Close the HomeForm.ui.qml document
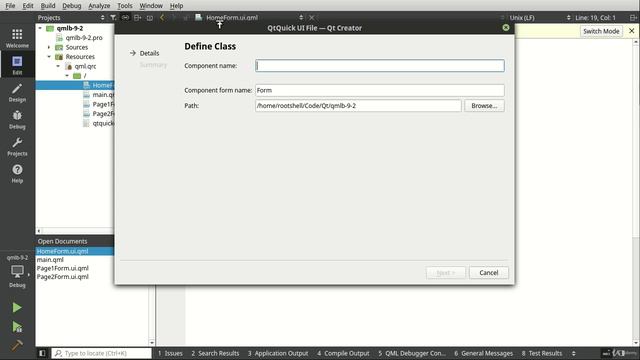640x360 pixels. (311, 18)
